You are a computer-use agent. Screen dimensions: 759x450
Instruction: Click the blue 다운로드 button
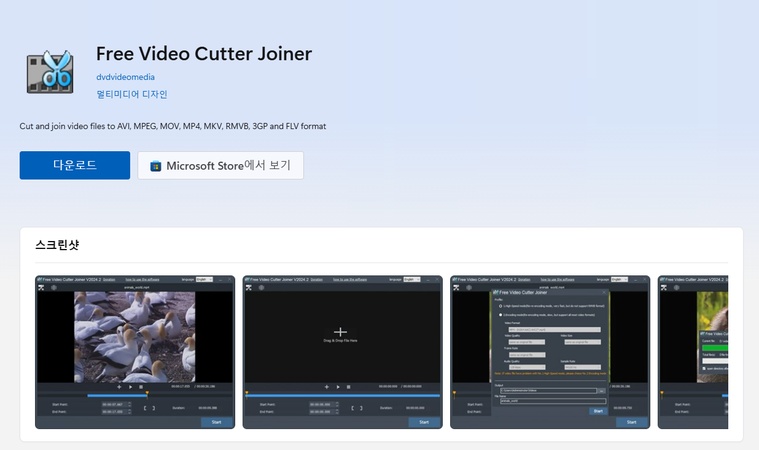[x=75, y=165]
